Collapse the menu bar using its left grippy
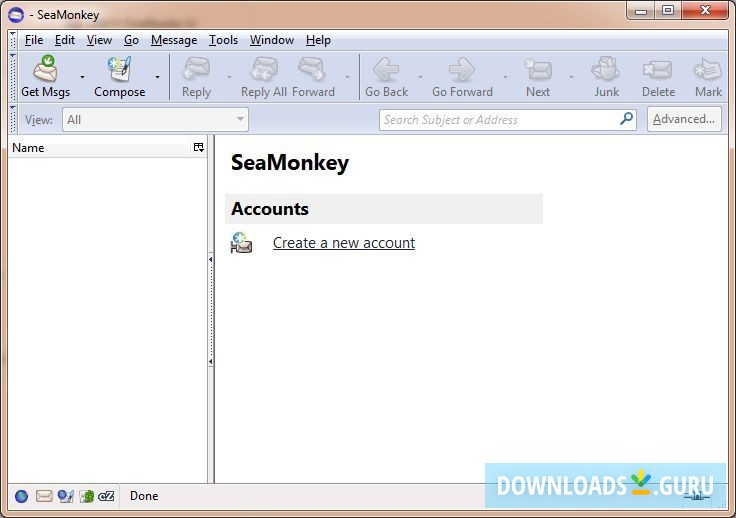The width and height of the screenshot is (736, 518). pyautogui.click(x=13, y=40)
